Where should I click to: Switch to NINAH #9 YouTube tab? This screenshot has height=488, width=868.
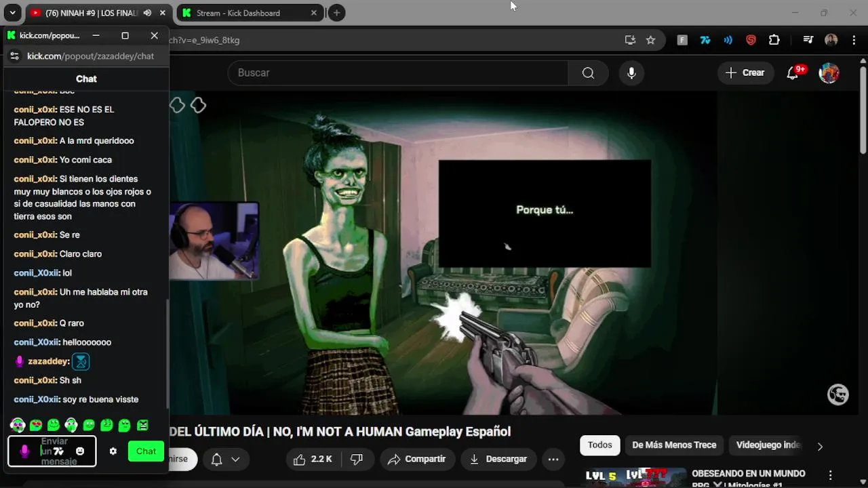(x=92, y=13)
